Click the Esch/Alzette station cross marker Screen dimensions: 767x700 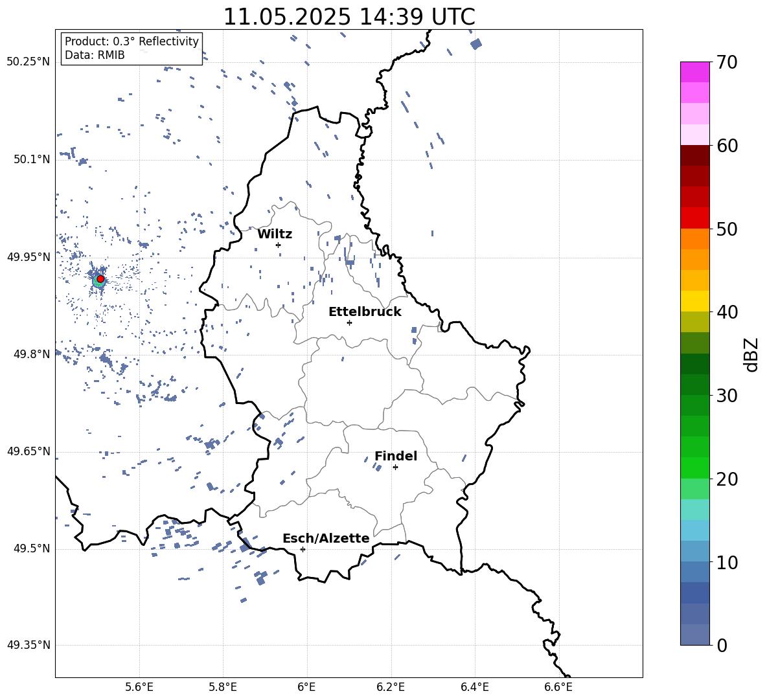[303, 549]
